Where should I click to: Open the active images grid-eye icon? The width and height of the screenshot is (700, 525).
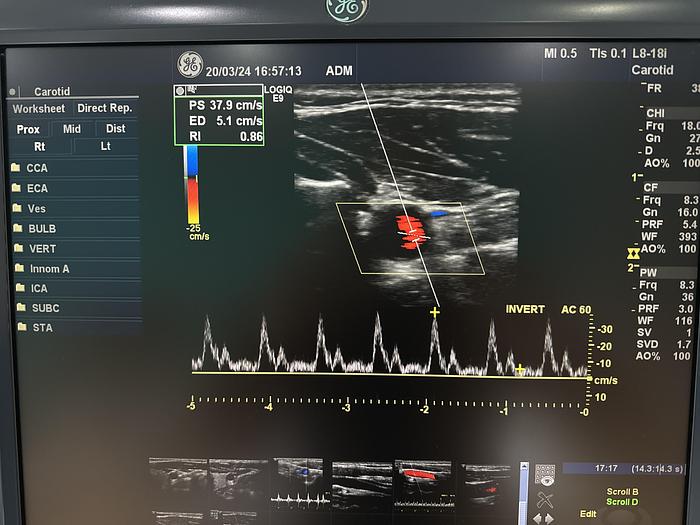[545, 475]
